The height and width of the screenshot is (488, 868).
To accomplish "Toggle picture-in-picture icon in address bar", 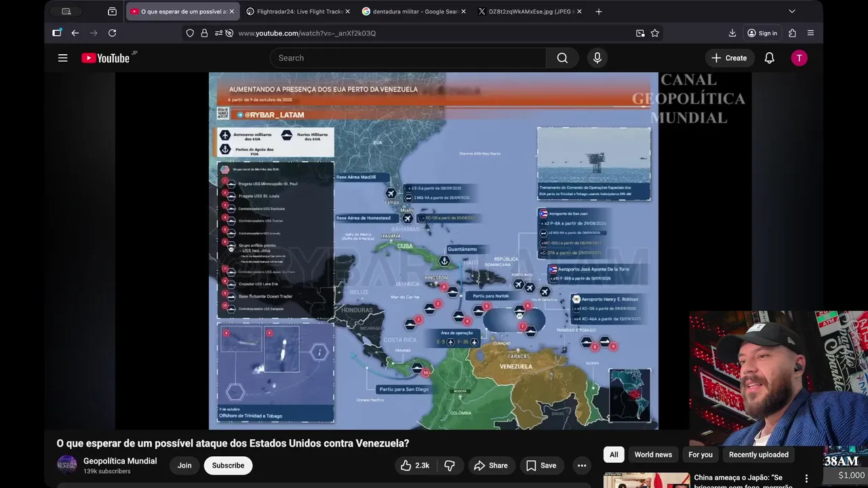I will (640, 33).
